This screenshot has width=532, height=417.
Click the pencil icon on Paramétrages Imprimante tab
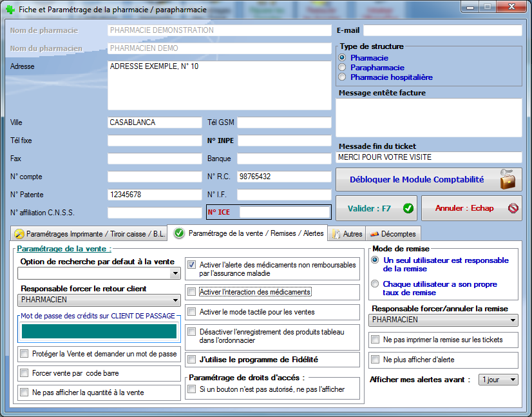19,234
